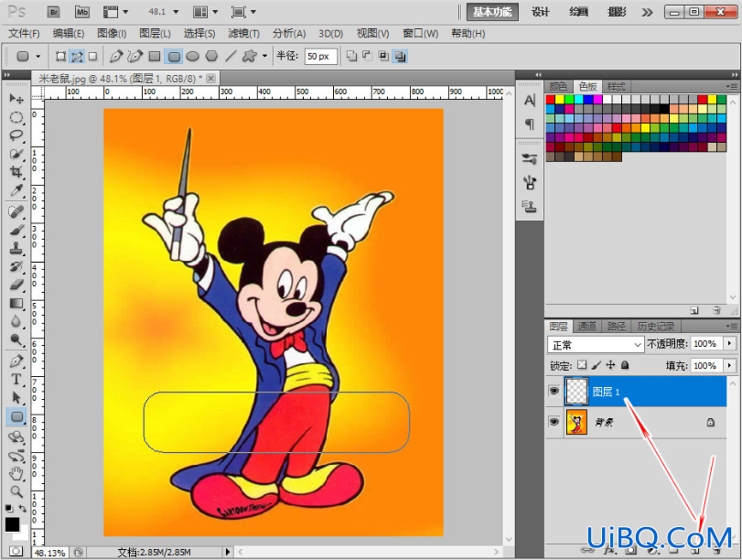Select the Move tool
Viewport: 742px width, 560px height.
pos(16,99)
